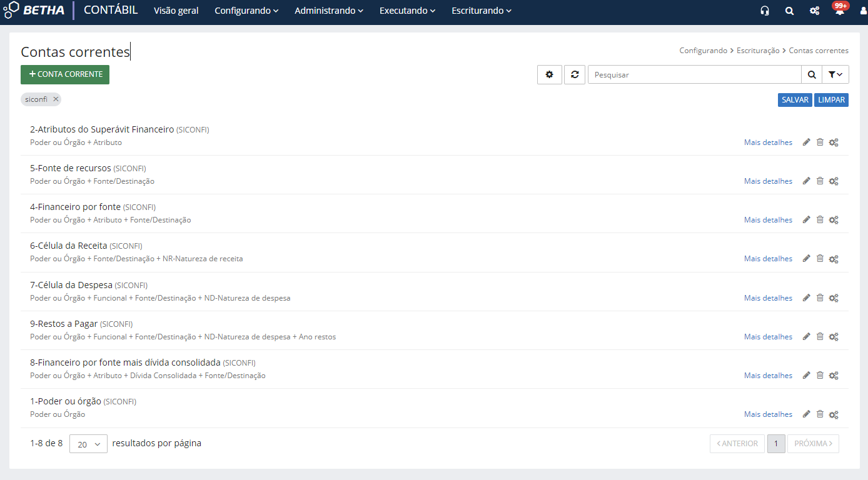Delete the 7-Célula da Despesa row

pos(820,297)
